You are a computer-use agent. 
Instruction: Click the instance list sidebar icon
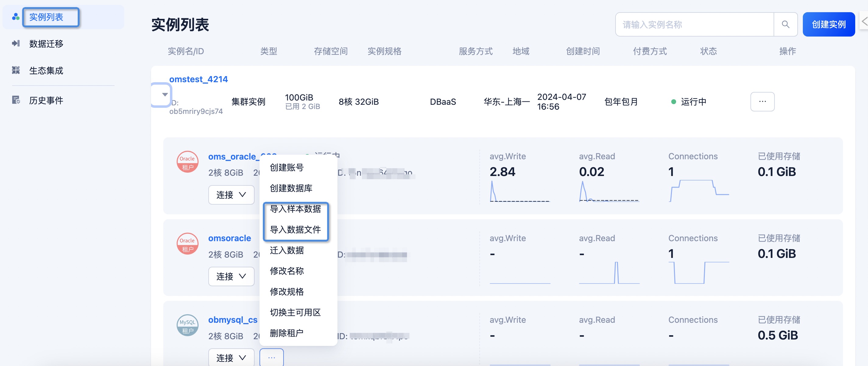tap(16, 17)
